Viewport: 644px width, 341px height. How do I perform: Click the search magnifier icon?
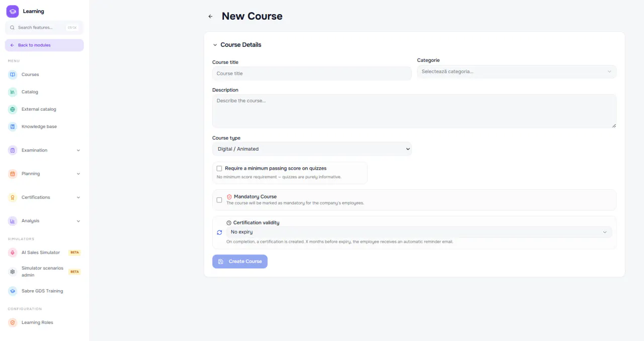(x=13, y=28)
